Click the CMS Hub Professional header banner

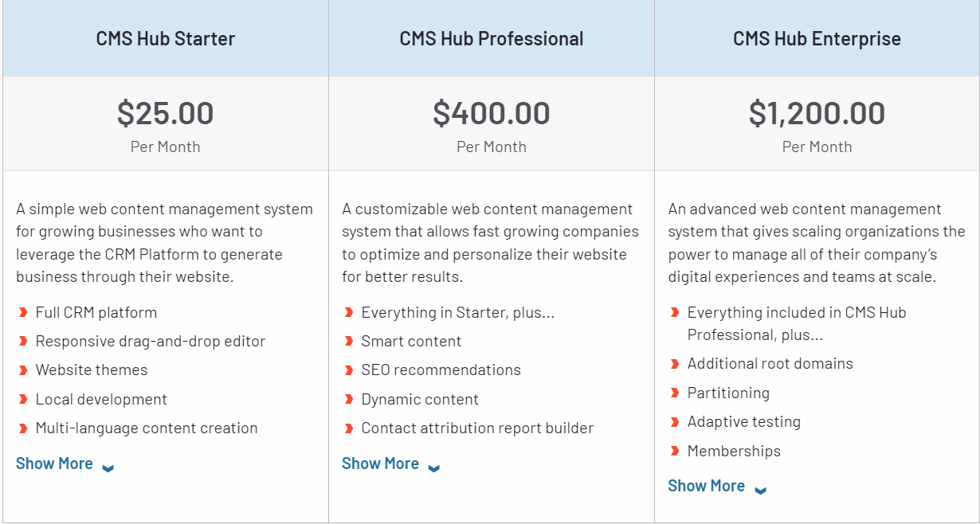[x=491, y=37]
